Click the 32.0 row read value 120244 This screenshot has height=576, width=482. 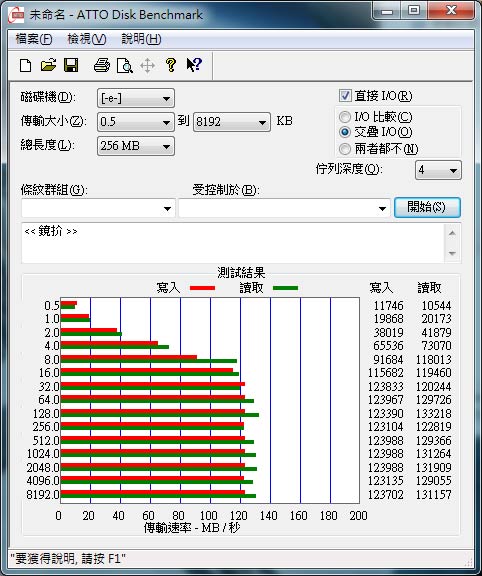tap(434, 387)
